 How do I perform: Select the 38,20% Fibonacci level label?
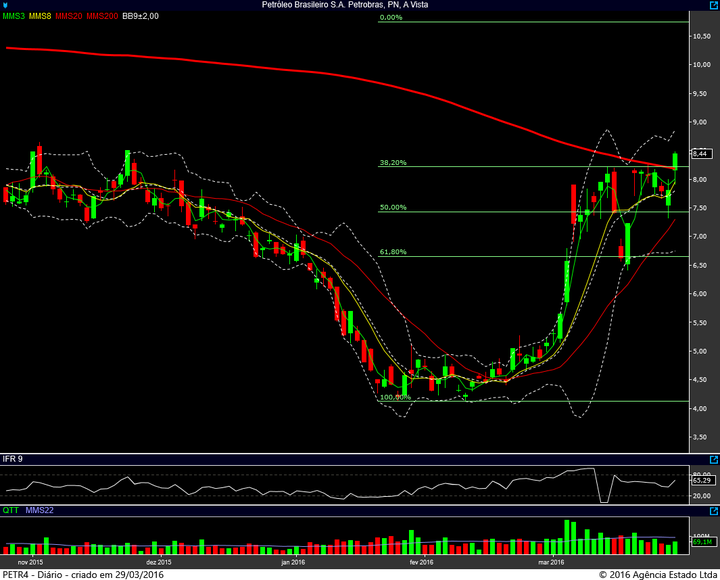tap(393, 163)
